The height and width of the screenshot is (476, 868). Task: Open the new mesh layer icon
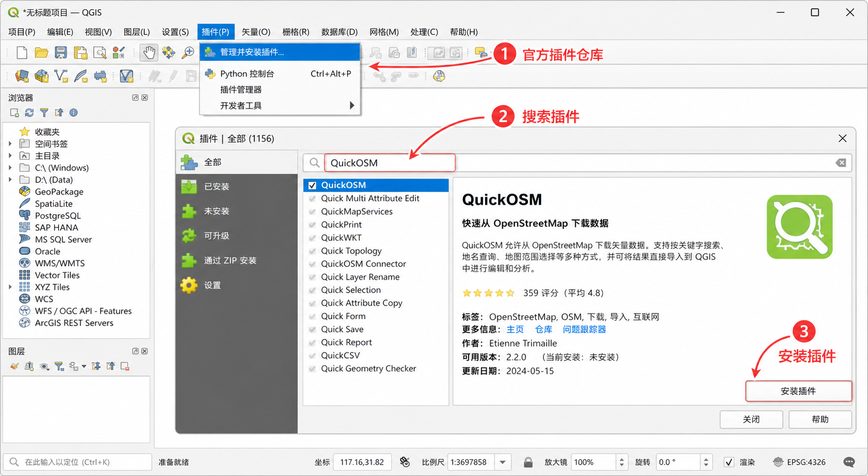coord(126,76)
